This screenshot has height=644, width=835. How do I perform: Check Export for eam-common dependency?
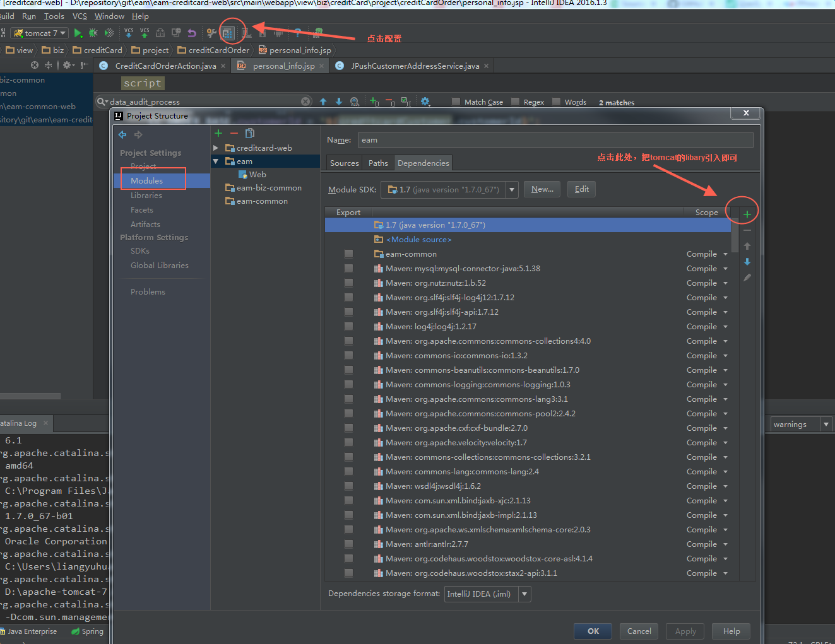click(348, 254)
